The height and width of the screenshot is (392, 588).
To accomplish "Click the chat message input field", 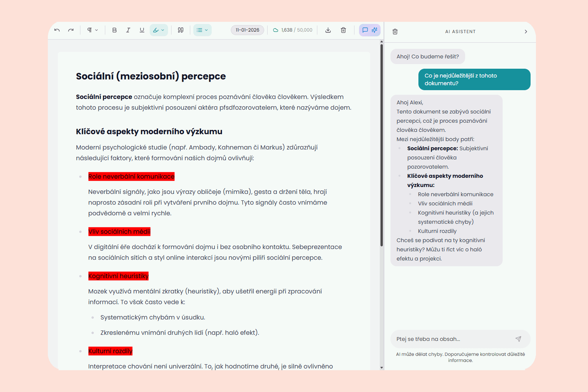I will pyautogui.click(x=452, y=339).
